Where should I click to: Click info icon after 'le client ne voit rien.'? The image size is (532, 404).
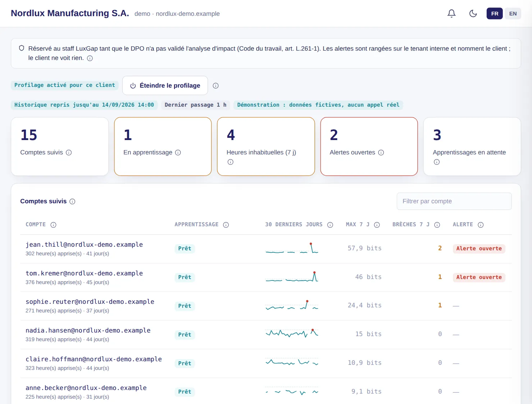(90, 58)
